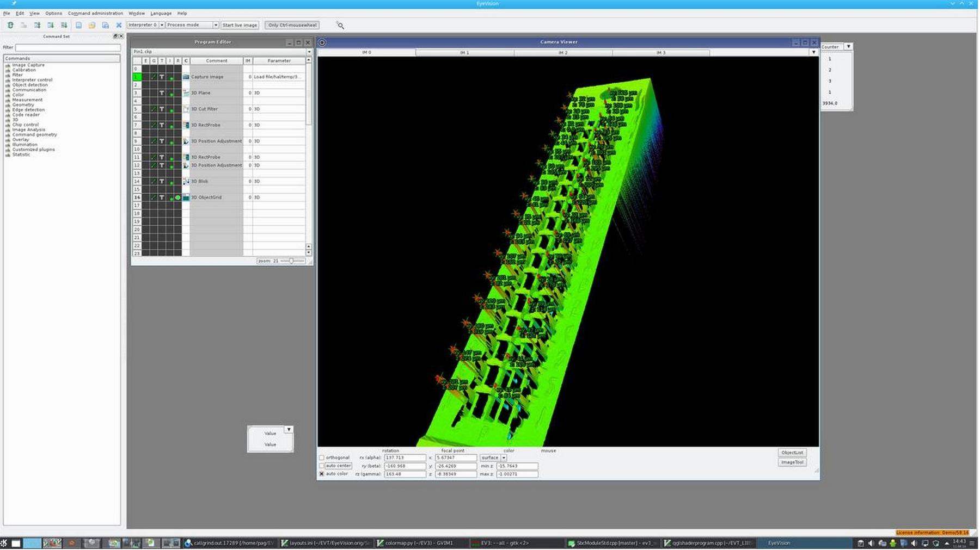Click the ObjectList button
Viewport: 980px width, 550px height.
[x=792, y=453]
